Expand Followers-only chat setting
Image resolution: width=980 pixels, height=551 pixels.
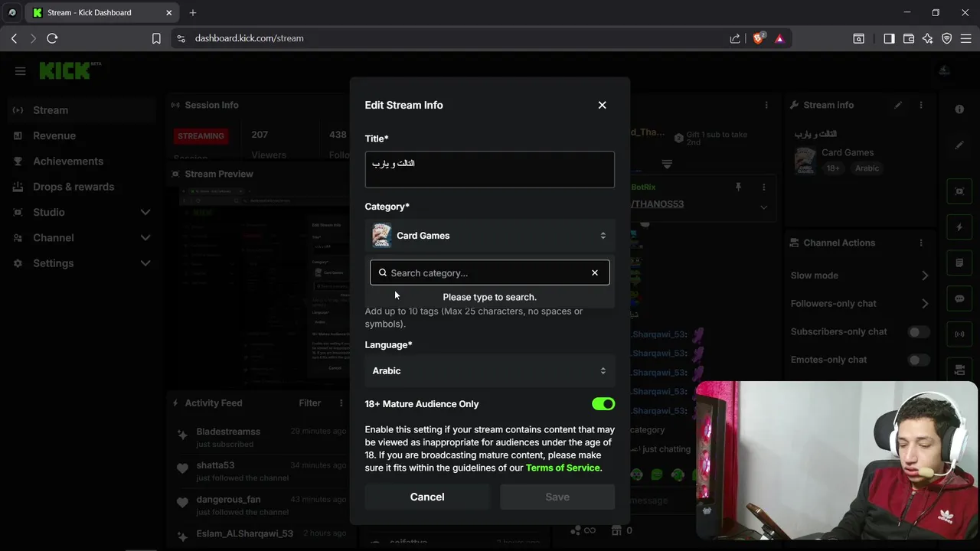(x=925, y=304)
